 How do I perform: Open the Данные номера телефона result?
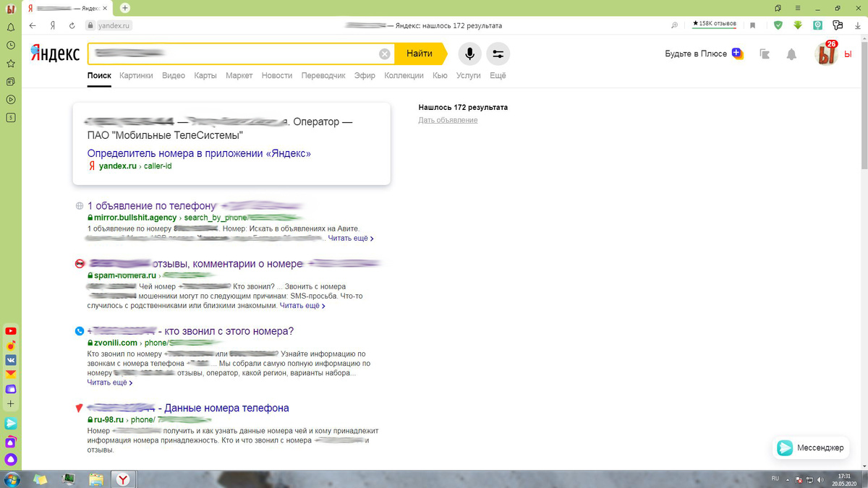coord(188,408)
